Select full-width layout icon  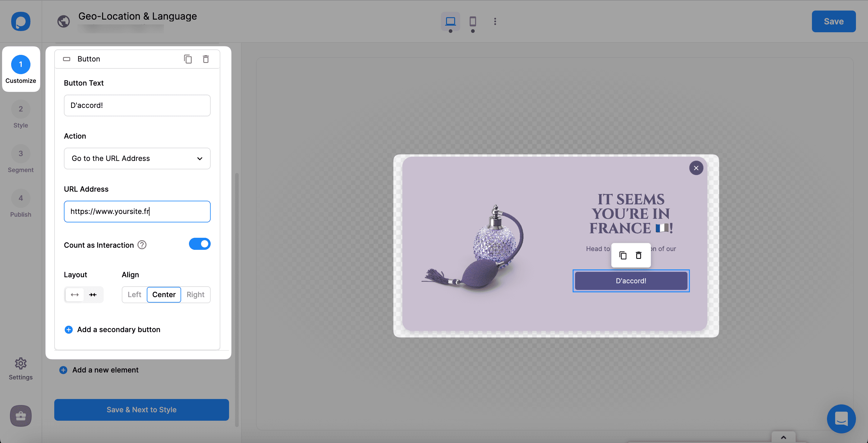(75, 295)
